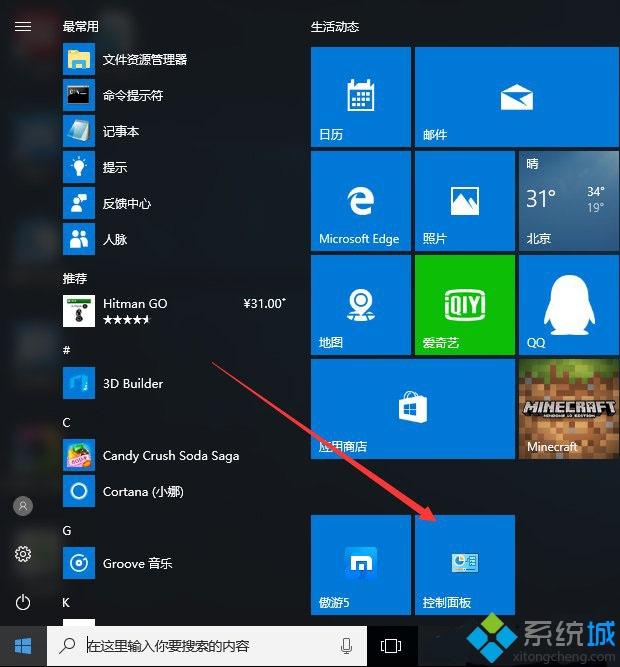Click the K letter group header

(x=66, y=602)
